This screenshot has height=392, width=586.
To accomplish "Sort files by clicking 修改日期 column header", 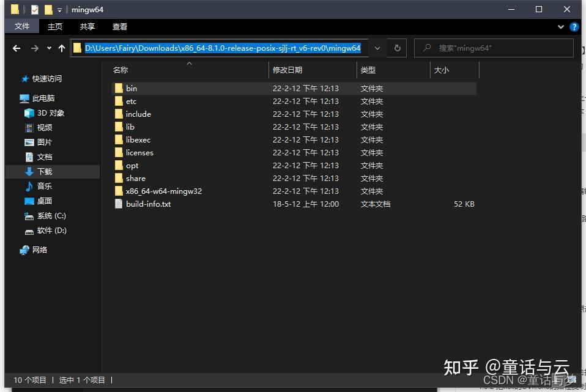I will coord(287,70).
